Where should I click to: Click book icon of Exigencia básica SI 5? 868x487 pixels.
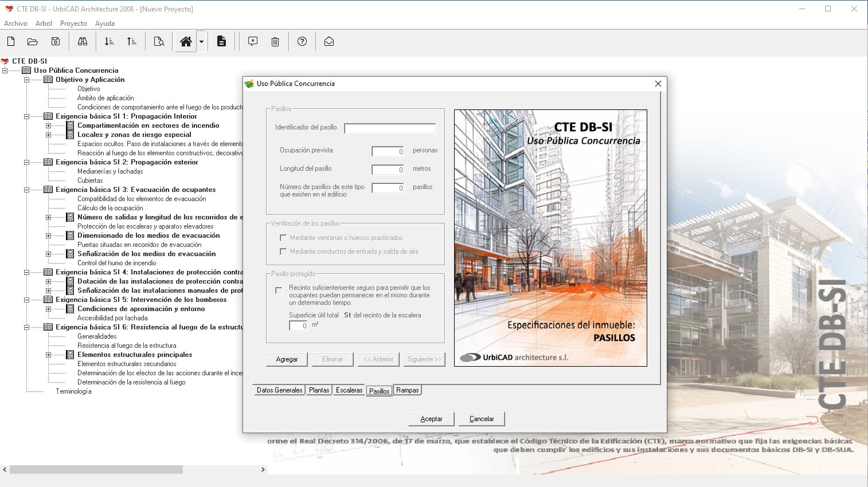[48, 300]
